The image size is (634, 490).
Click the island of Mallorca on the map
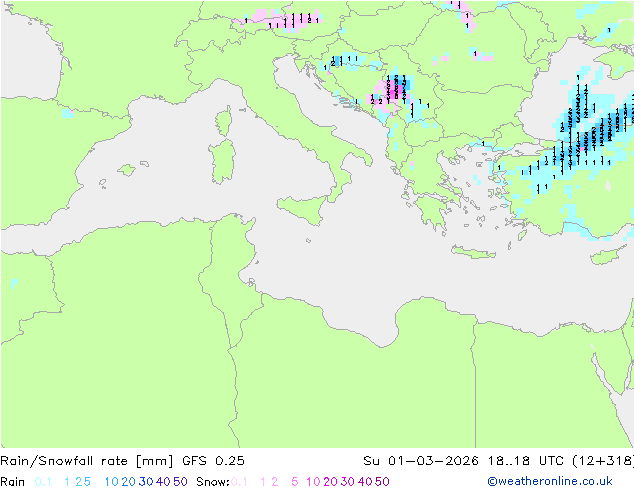click(x=127, y=170)
